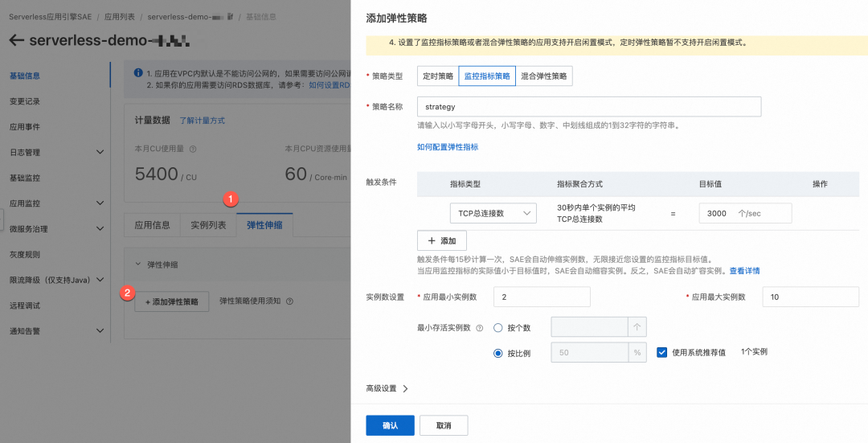Click the 策略名称 input containing strategy
Image resolution: width=868 pixels, height=443 pixels.
click(x=589, y=106)
